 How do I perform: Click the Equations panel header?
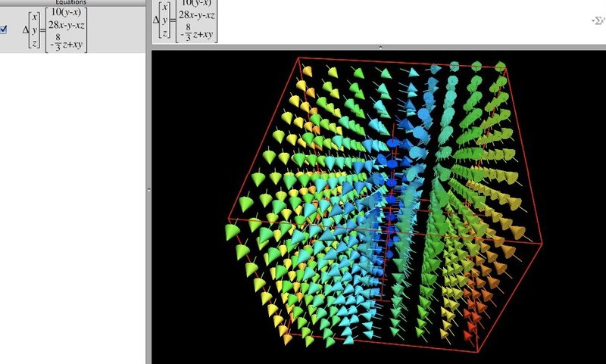pyautogui.click(x=74, y=2)
